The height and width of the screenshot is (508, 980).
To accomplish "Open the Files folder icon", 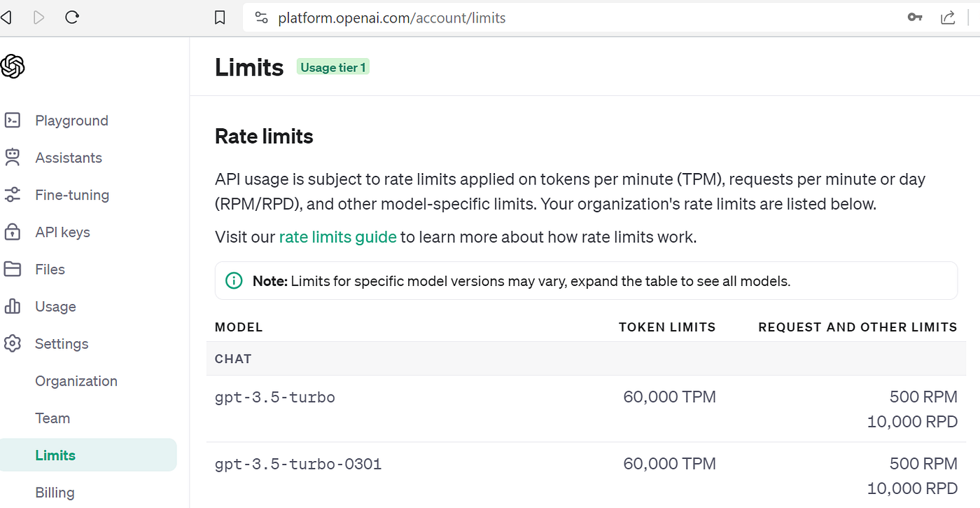I will pos(13,269).
